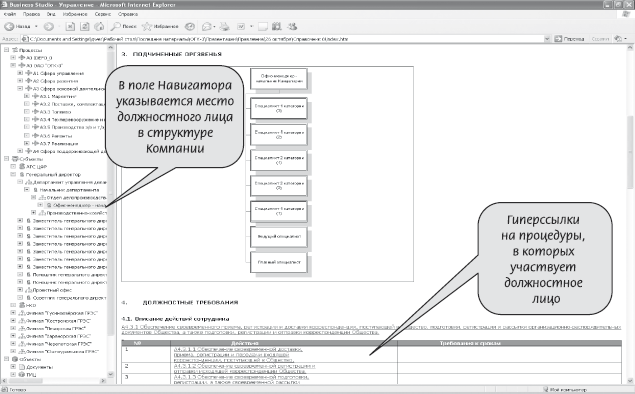Open the Сервис menu
This screenshot has width=635, height=394.
pyautogui.click(x=103, y=14)
